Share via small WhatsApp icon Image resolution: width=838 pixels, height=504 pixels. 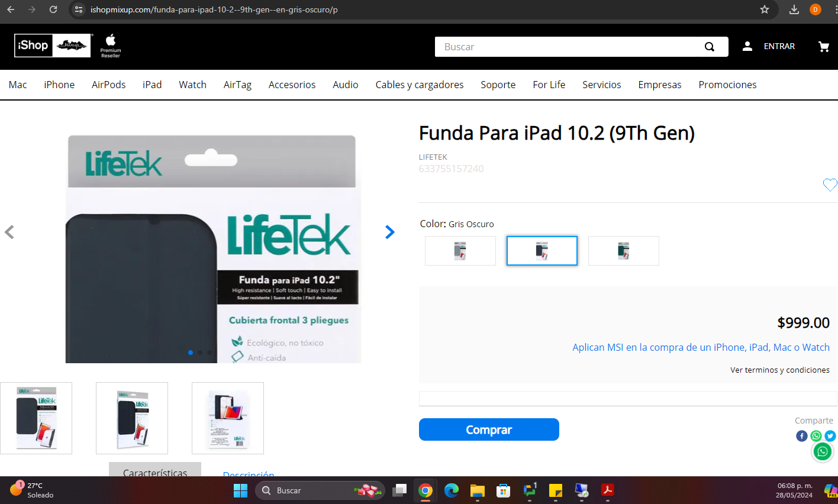click(816, 436)
